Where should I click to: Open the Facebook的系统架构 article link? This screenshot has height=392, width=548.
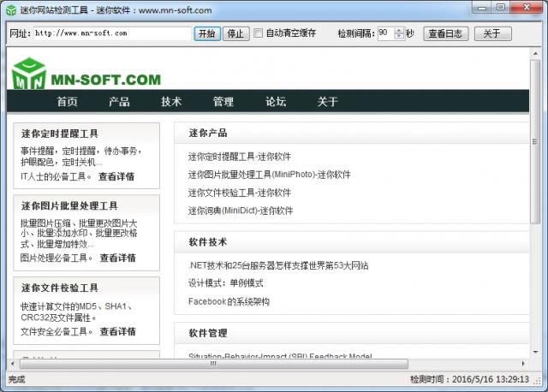(229, 301)
